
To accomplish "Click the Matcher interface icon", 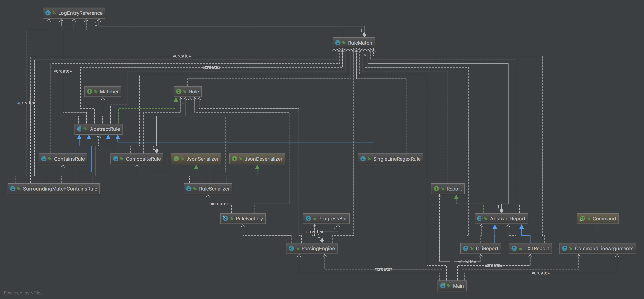I will pos(89,91).
